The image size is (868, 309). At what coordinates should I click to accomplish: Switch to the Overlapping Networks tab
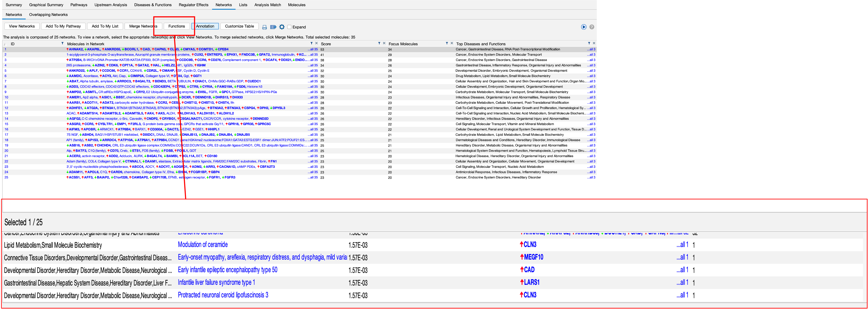pyautogui.click(x=48, y=14)
